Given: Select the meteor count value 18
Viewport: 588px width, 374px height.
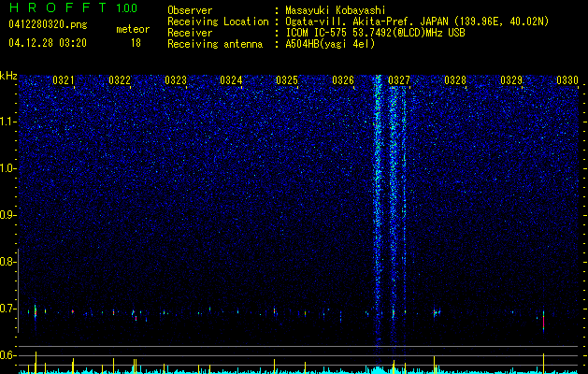Looking at the screenshot, I should 136,43.
